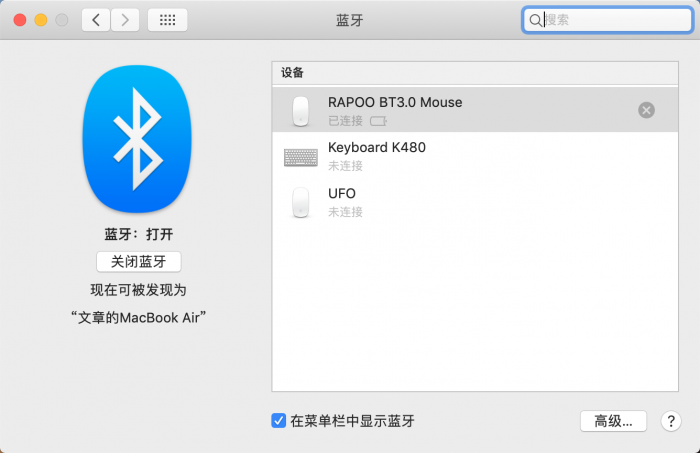The width and height of the screenshot is (700, 453).
Task: Open the 高级... advanced options
Action: point(613,421)
